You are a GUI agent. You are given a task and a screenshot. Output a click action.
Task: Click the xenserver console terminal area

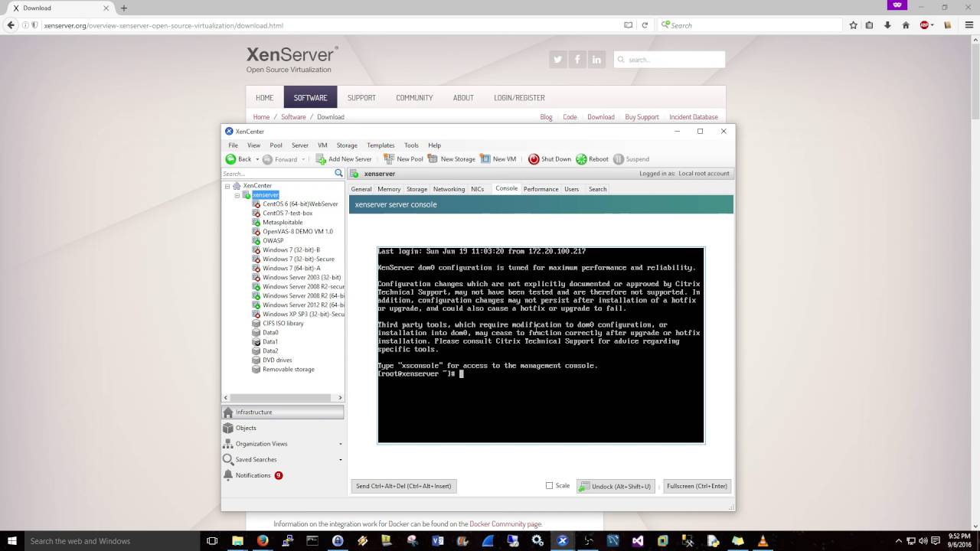point(541,345)
